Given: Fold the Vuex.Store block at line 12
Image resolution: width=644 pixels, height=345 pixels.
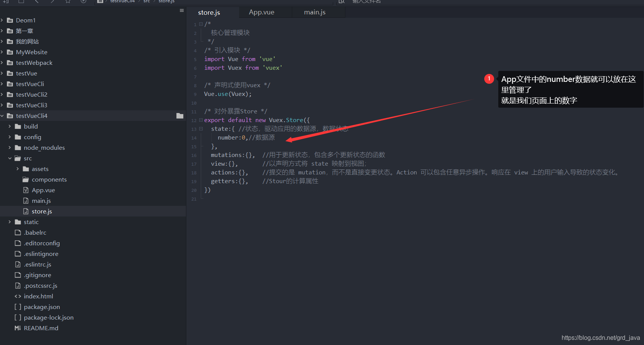Looking at the screenshot, I should pos(201,120).
